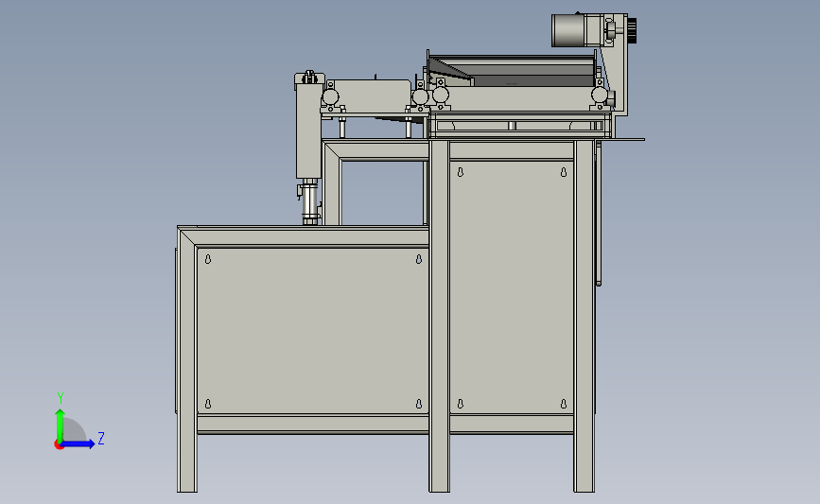Select the tall right cabinet side panel
Screen dimensions: 820x504
[512, 287]
